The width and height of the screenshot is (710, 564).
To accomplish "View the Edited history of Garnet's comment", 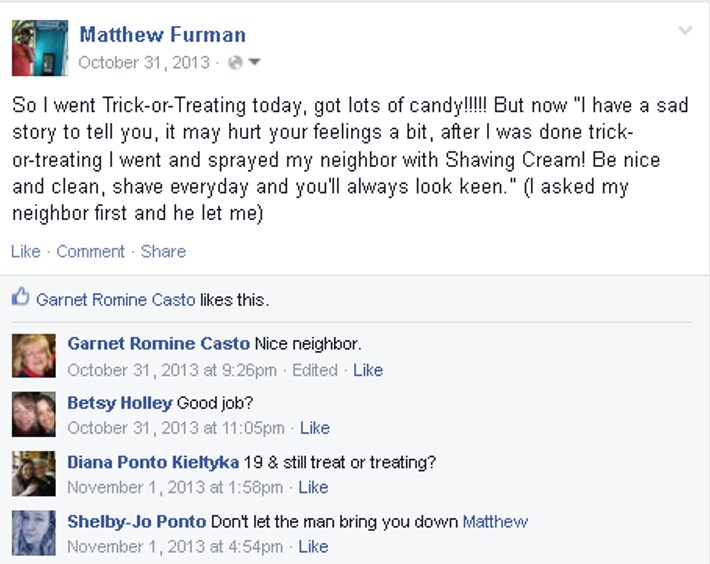I will click(x=315, y=370).
